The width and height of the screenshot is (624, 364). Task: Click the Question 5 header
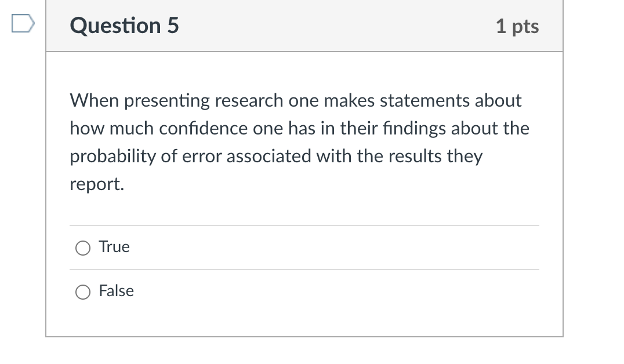click(124, 26)
